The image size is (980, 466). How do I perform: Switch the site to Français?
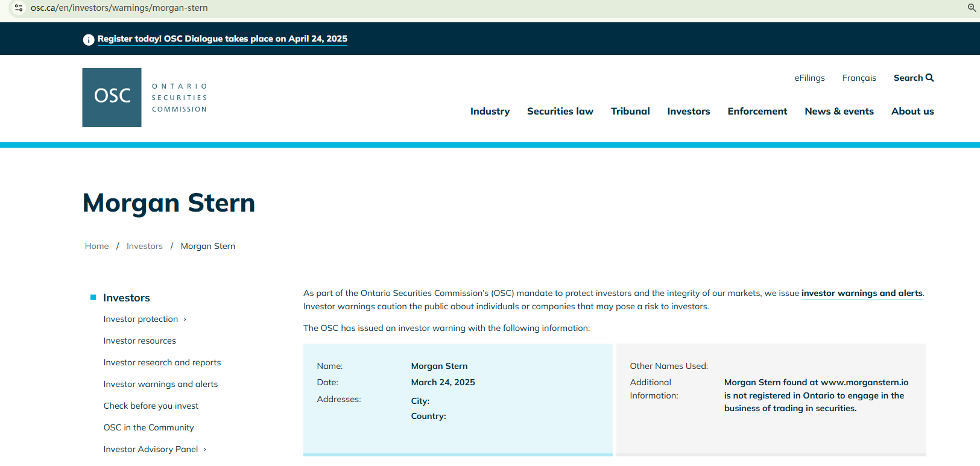[x=859, y=78]
